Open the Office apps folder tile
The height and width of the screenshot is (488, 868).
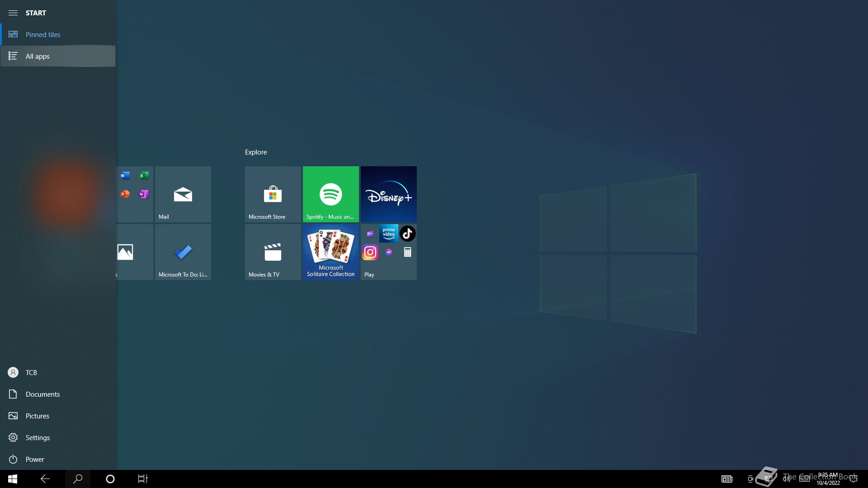tap(135, 194)
